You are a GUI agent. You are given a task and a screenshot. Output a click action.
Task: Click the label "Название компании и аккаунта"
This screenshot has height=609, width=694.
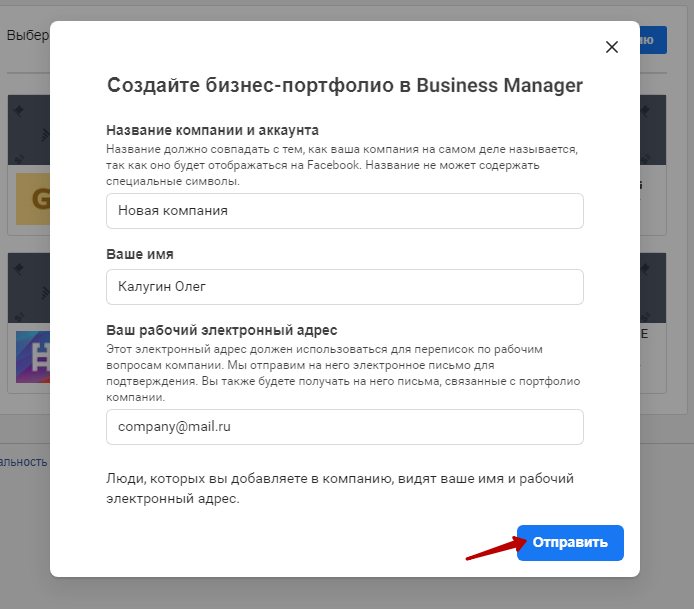point(212,130)
